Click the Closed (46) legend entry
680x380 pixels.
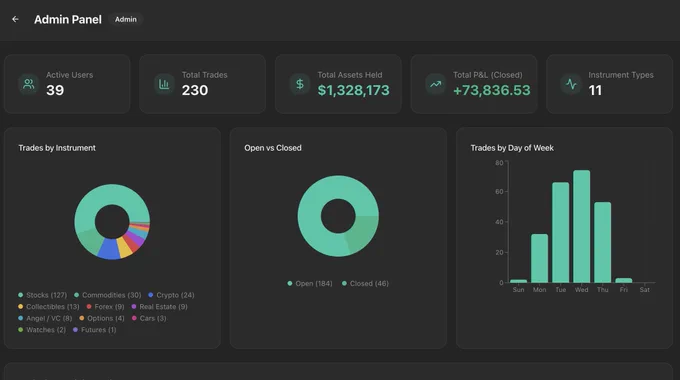(365, 284)
